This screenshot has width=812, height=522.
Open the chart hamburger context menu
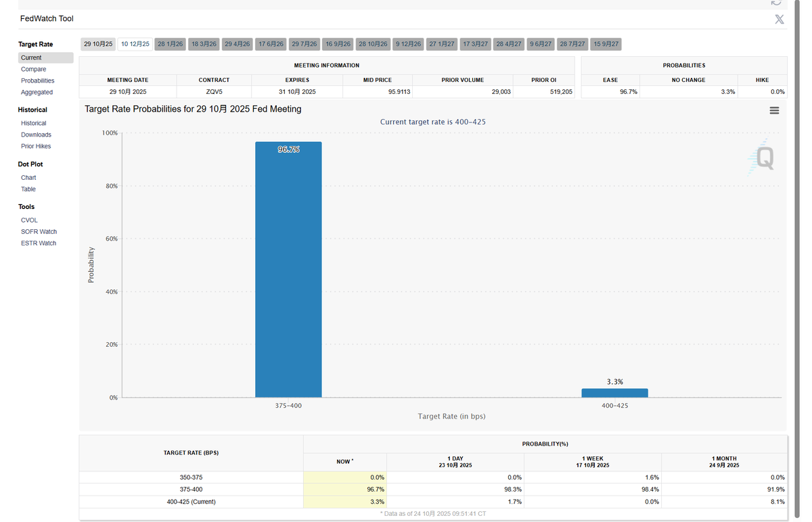(x=774, y=110)
